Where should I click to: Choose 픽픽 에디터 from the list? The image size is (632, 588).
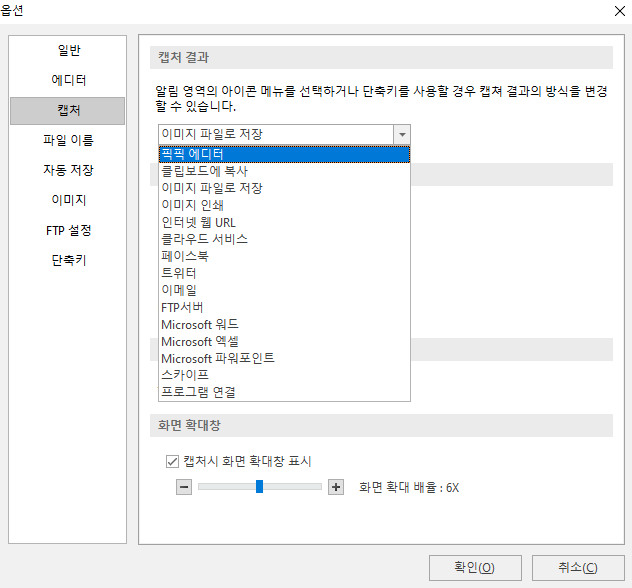285,154
